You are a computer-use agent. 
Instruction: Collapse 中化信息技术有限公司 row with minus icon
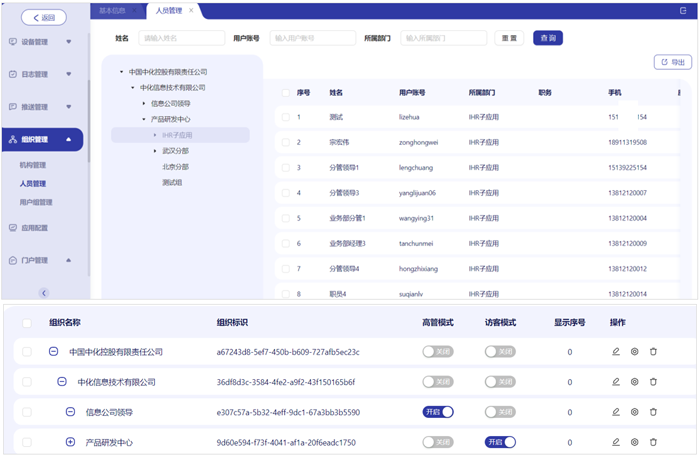pyautogui.click(x=62, y=382)
